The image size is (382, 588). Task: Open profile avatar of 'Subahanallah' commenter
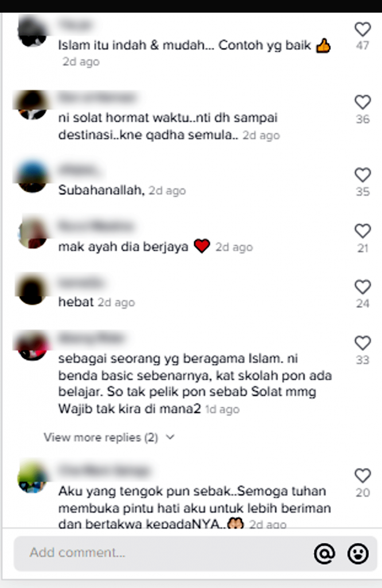pos(32,177)
